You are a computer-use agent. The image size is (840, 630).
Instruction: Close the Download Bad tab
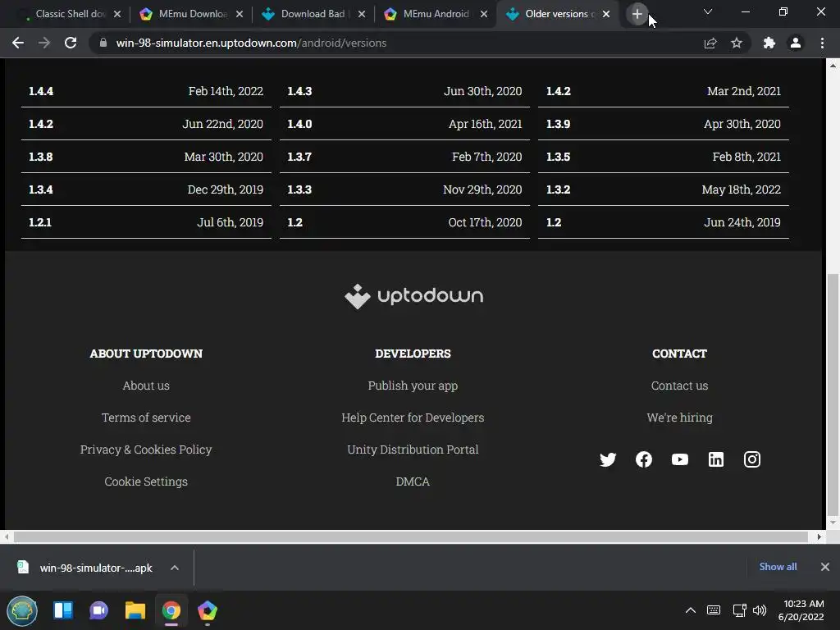coord(362,14)
